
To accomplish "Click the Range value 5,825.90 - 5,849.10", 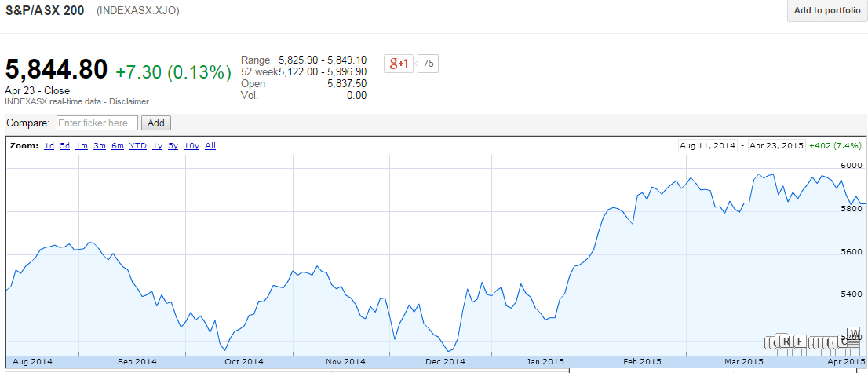I will click(x=323, y=60).
